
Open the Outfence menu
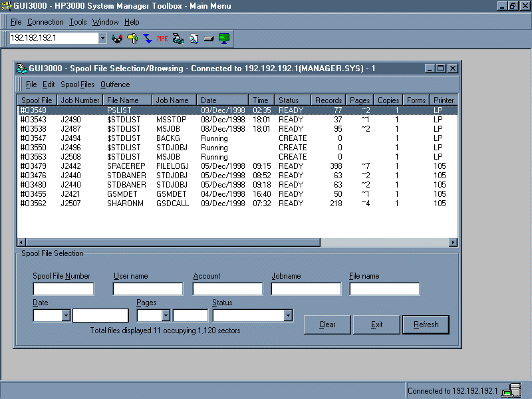[115, 84]
